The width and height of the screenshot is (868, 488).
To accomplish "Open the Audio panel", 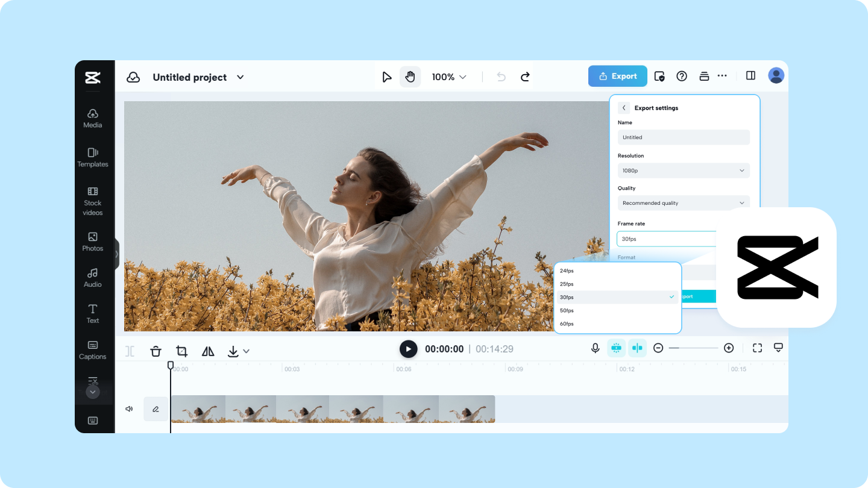I will pos(93,278).
